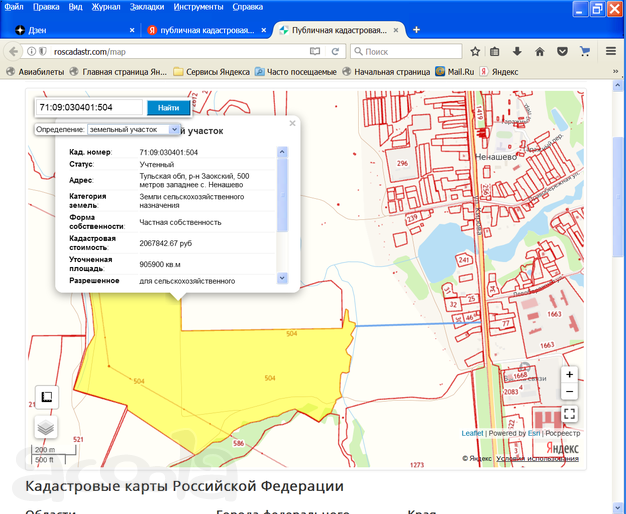Screen dimensions: 626x514
Task: Open the map layers switcher
Action: click(x=46, y=427)
